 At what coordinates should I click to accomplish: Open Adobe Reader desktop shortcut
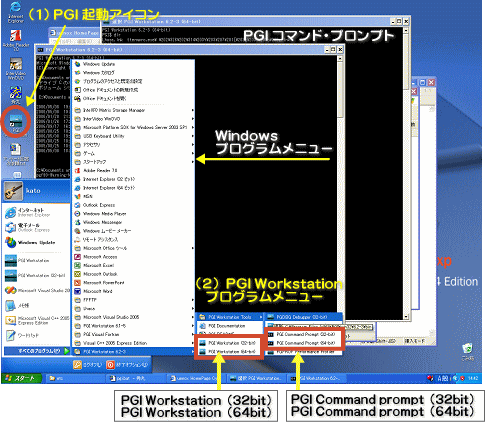tap(16, 40)
